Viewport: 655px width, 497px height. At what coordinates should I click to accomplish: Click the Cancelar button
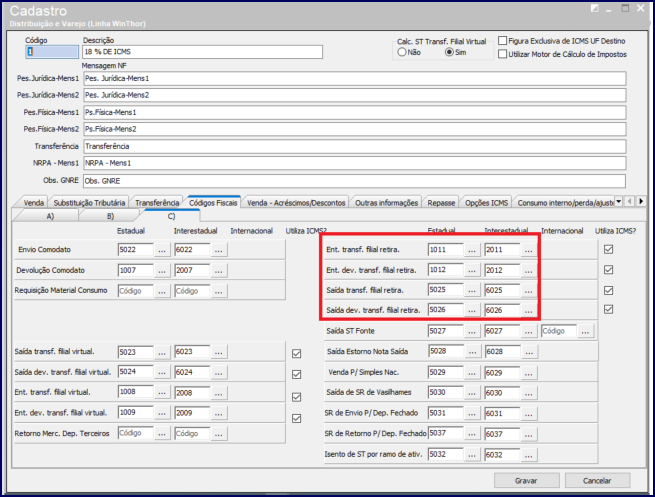[597, 481]
